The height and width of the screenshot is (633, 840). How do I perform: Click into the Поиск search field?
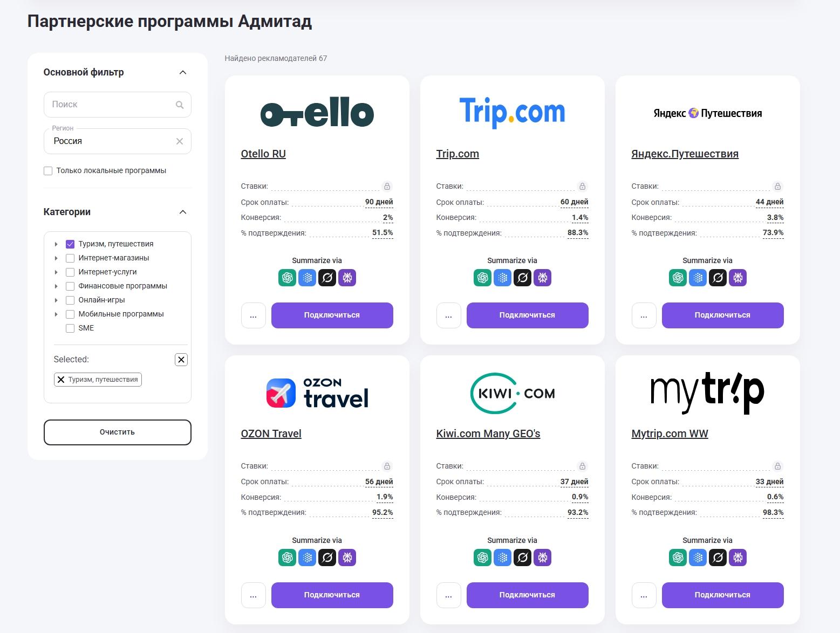click(x=111, y=105)
